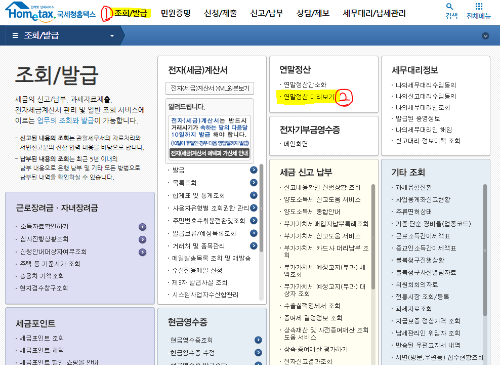The width and height of the screenshot is (500, 365).
Task: Click the arrow icon beside 주민번호수취분전환및조회
Action: [x=254, y=221]
